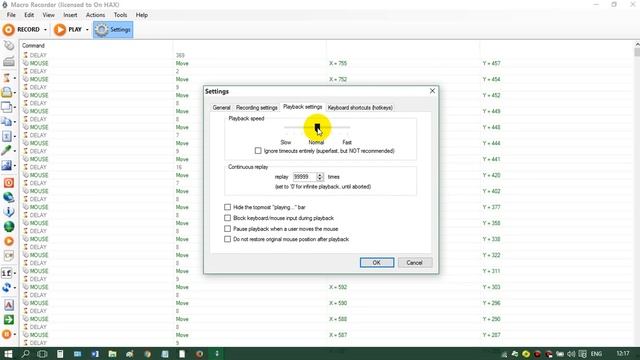Click OK in the Settings dialog
The image size is (640, 360).
click(377, 262)
